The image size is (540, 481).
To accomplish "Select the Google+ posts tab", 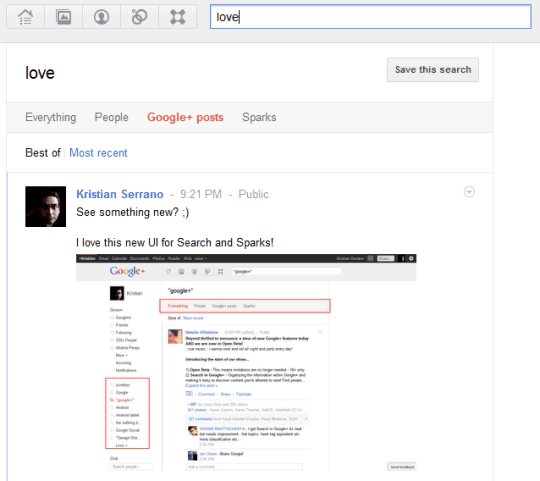I will 185,117.
